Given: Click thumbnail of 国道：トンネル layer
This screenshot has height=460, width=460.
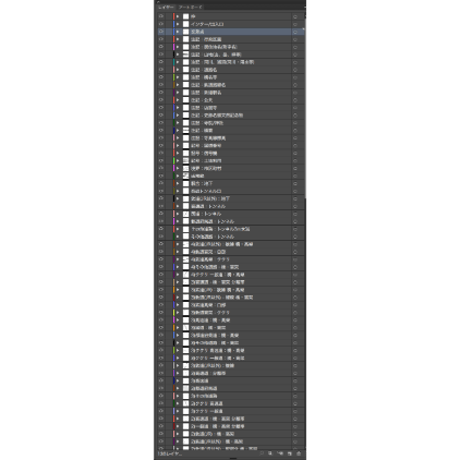Looking at the screenshot, I should [x=186, y=214].
